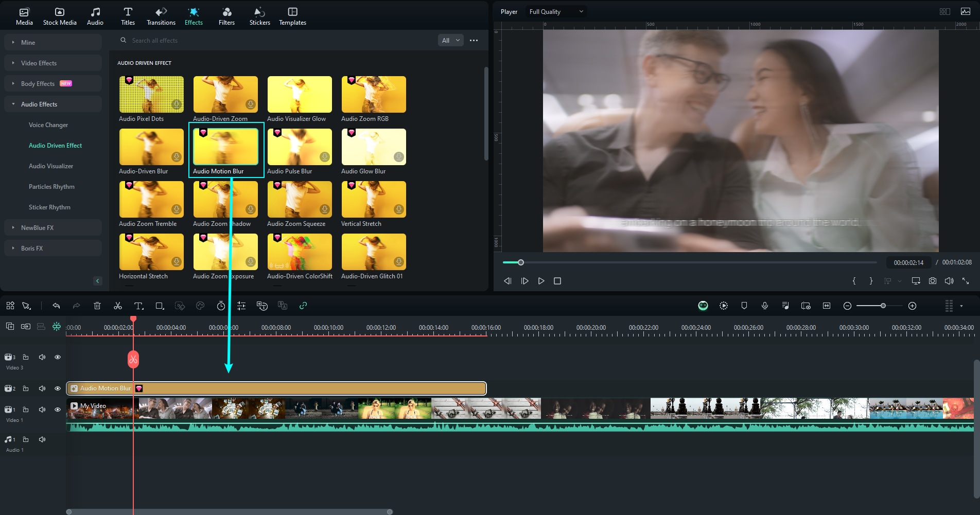Viewport: 980px width, 515px height.
Task: Lock the Audio 1 track
Action: pos(26,439)
